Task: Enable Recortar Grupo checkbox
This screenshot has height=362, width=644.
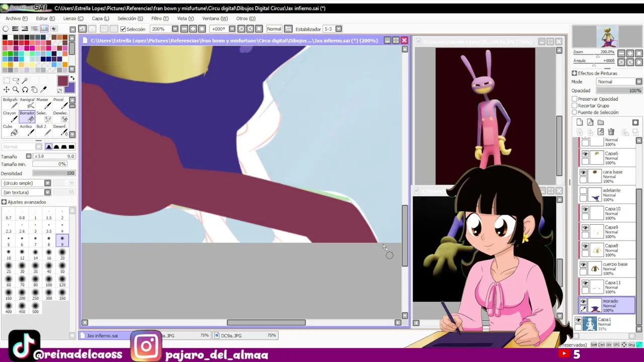Action: [x=575, y=106]
